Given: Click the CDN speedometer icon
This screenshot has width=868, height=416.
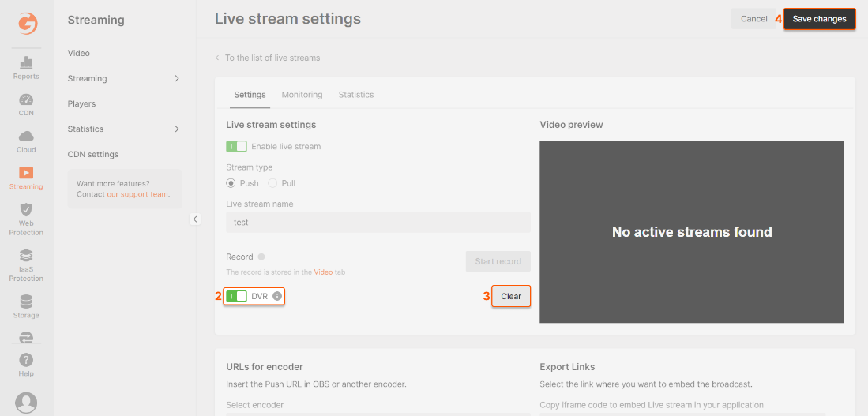Looking at the screenshot, I should [26, 99].
